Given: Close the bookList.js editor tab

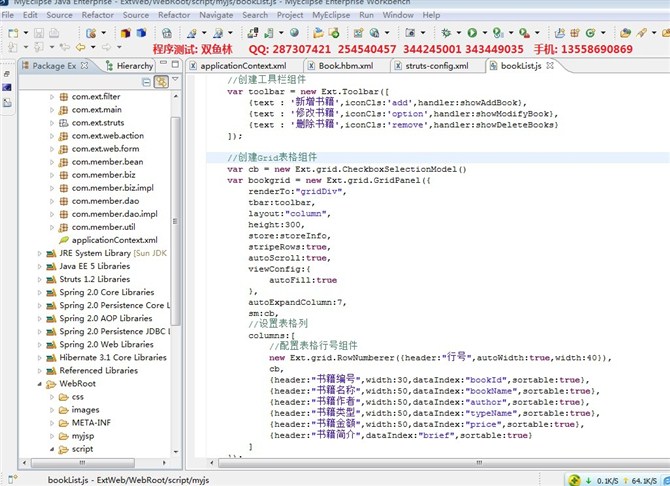Looking at the screenshot, I should pos(550,65).
